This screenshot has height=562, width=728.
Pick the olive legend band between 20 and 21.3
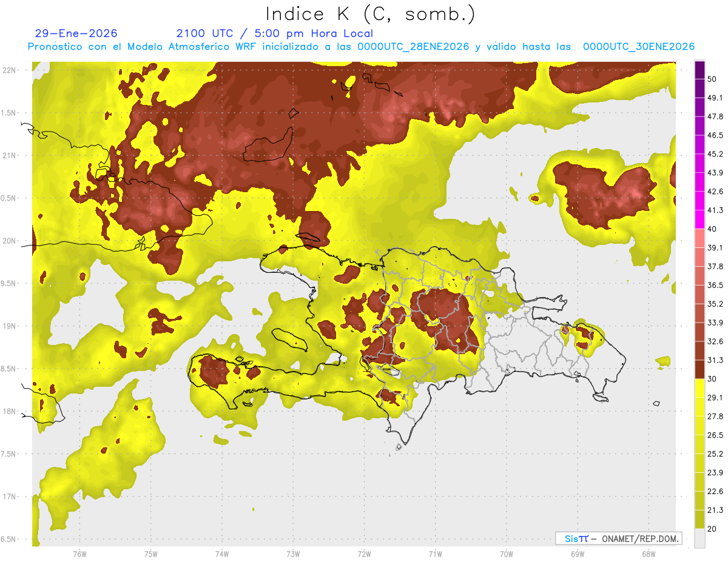(x=699, y=520)
